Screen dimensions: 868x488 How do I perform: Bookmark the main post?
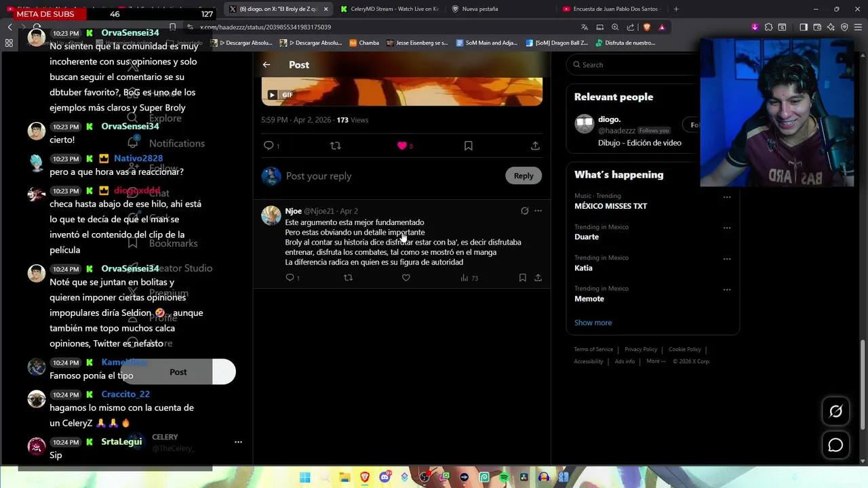(x=468, y=146)
